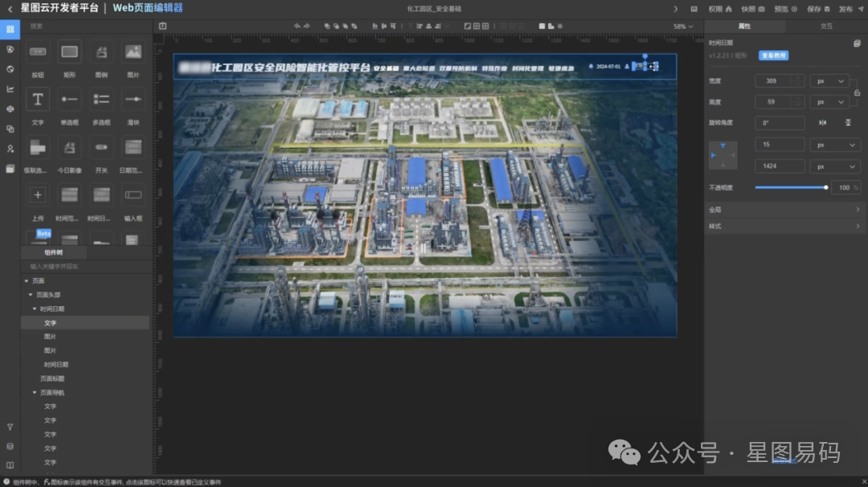The image size is (868, 487).
Task: Select the 页面 root tree node
Action: [39, 281]
